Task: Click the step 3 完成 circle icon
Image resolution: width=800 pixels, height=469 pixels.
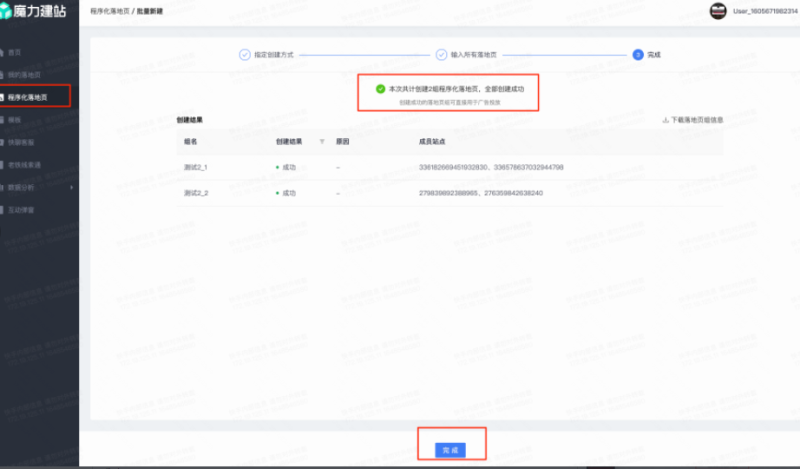Action: pos(638,55)
